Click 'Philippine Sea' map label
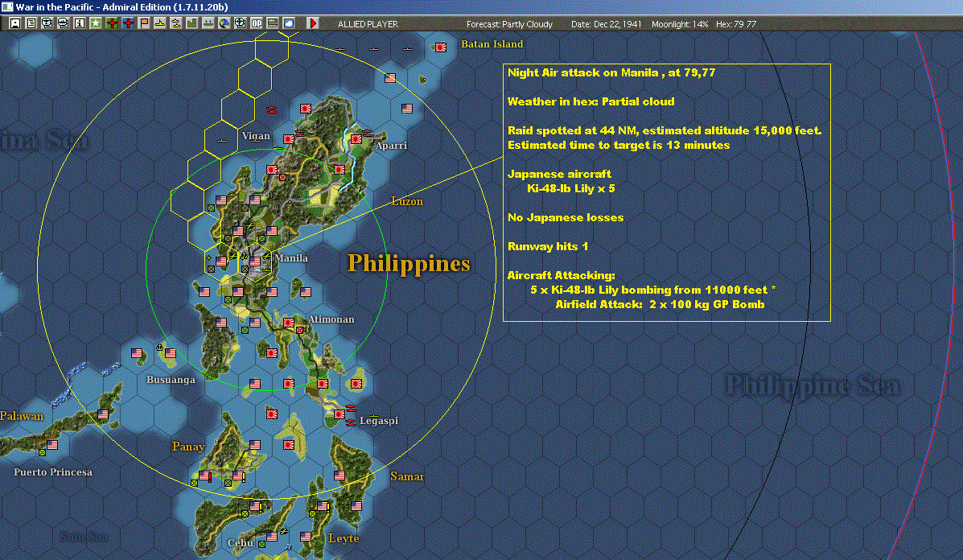Viewport: 963px width, 560px height. coord(813,385)
